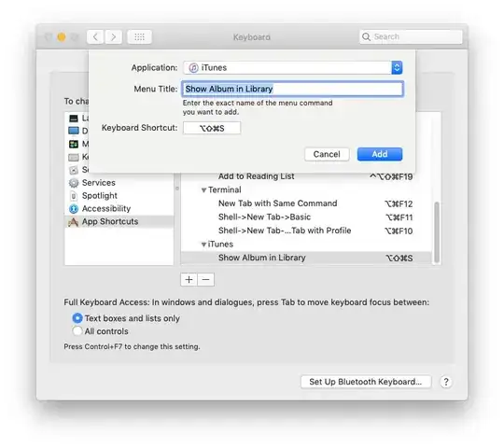Screen dimensions: 504x448
Task: Click the Search field in the toolbar
Action: coord(411,36)
